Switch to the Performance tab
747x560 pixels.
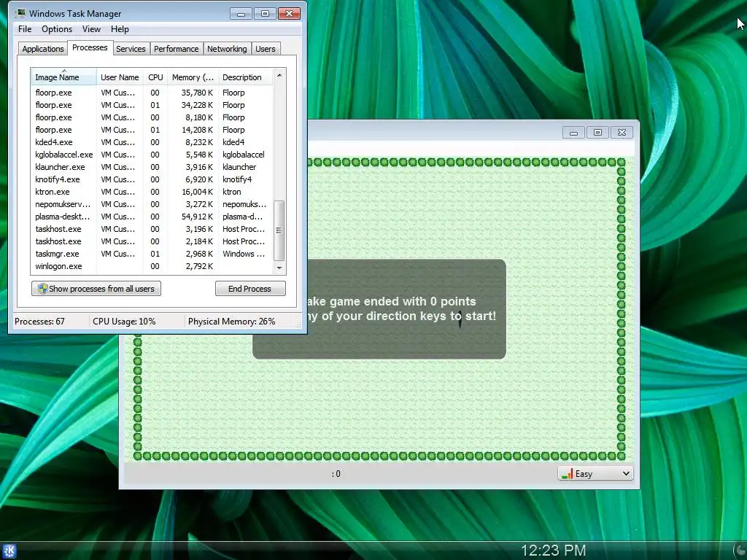point(176,49)
